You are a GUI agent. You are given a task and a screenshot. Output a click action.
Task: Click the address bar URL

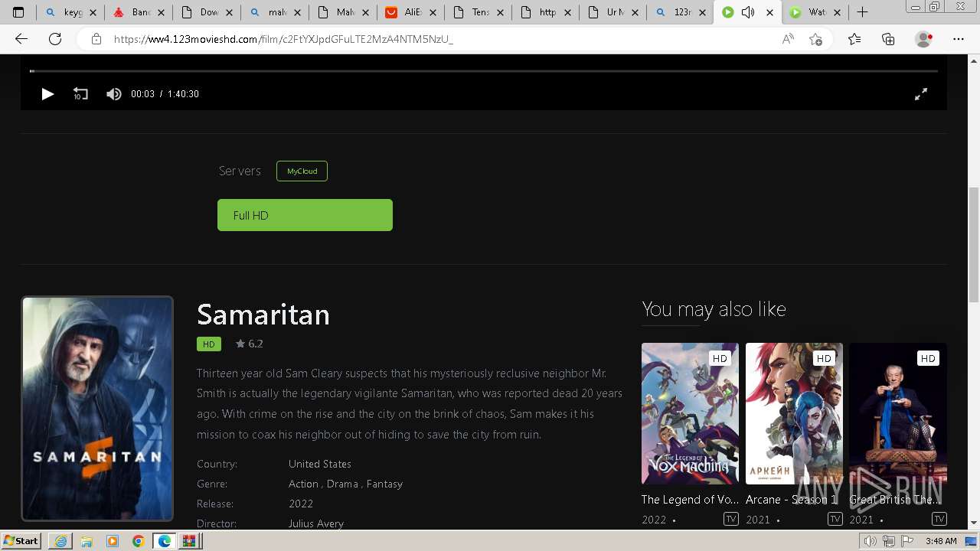(x=283, y=39)
